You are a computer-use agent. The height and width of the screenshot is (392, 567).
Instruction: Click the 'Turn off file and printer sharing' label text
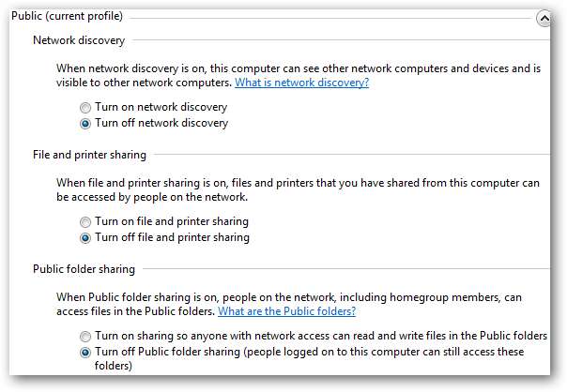pos(172,237)
